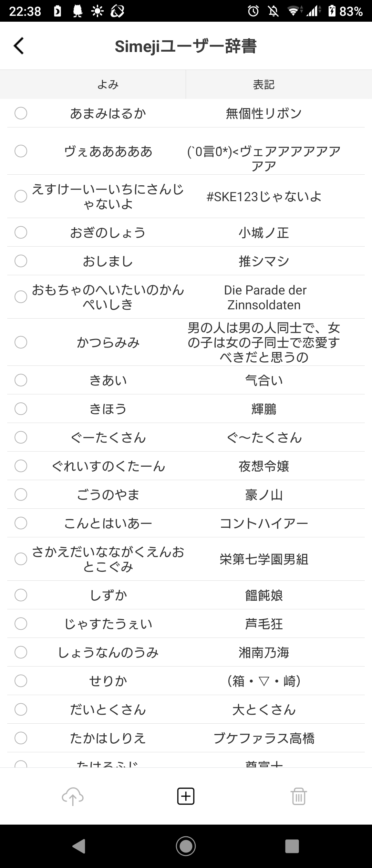Viewport: 372px width, 868px height.
Task: Tap the alarm clock status icon
Action: [x=253, y=11]
